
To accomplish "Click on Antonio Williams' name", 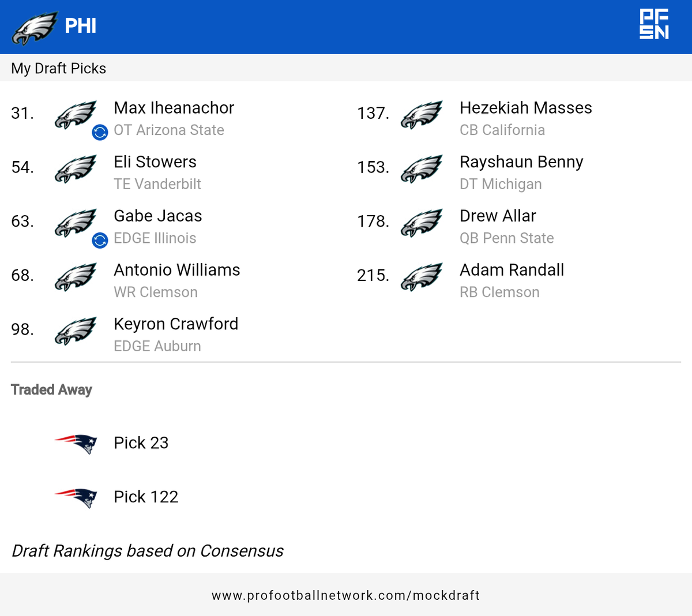I will (x=176, y=270).
